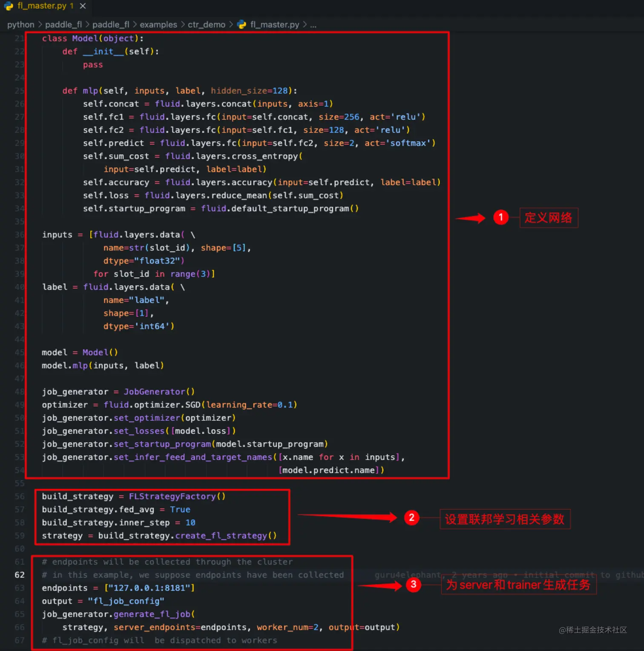This screenshot has width=644, height=651.
Task: Click the "build_strategy.fed_avg = True" line
Action: pos(116,510)
